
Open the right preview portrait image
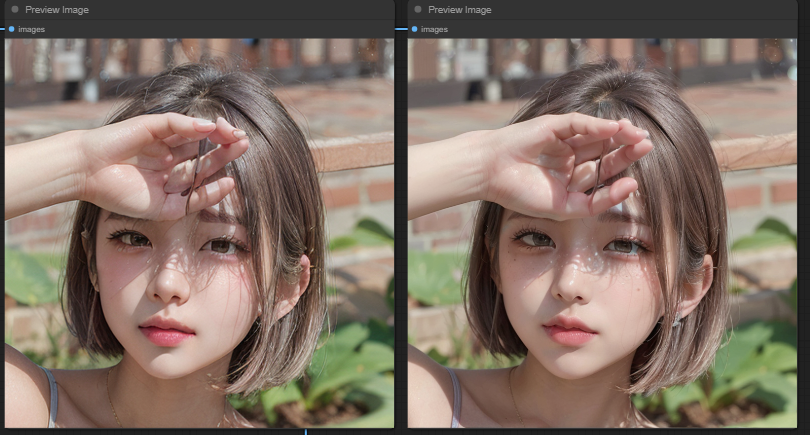pyautogui.click(x=602, y=232)
